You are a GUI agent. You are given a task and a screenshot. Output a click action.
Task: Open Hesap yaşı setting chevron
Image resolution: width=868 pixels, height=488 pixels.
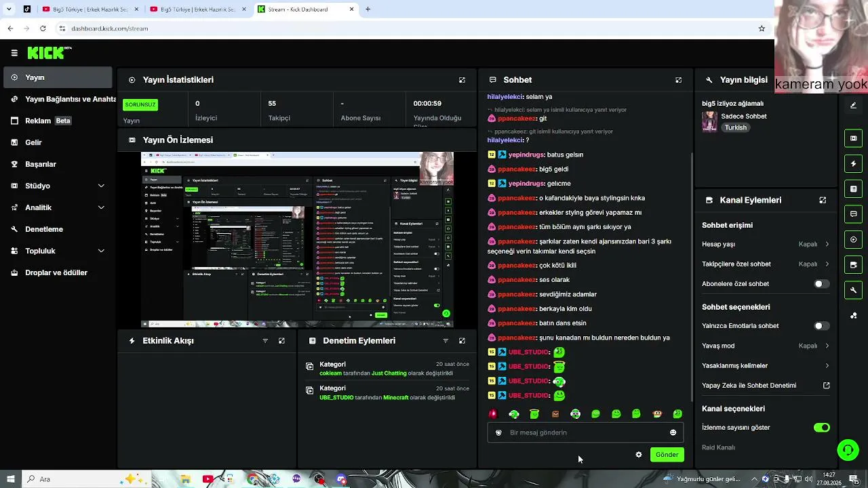click(x=827, y=244)
